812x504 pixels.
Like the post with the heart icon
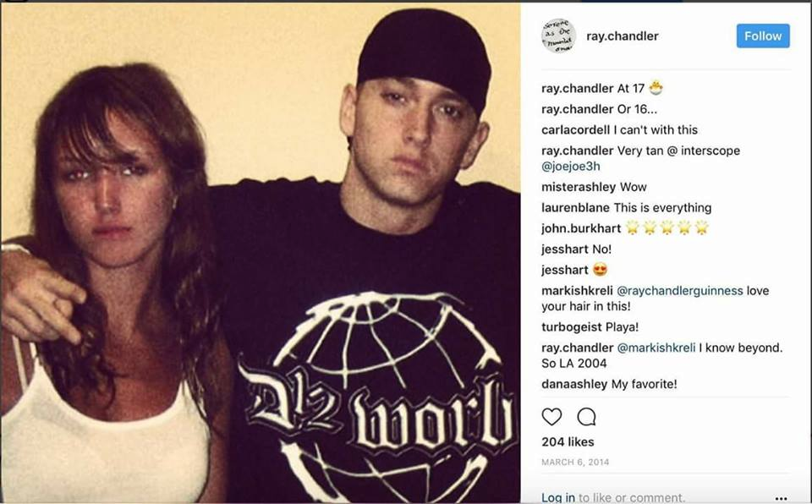pyautogui.click(x=551, y=417)
